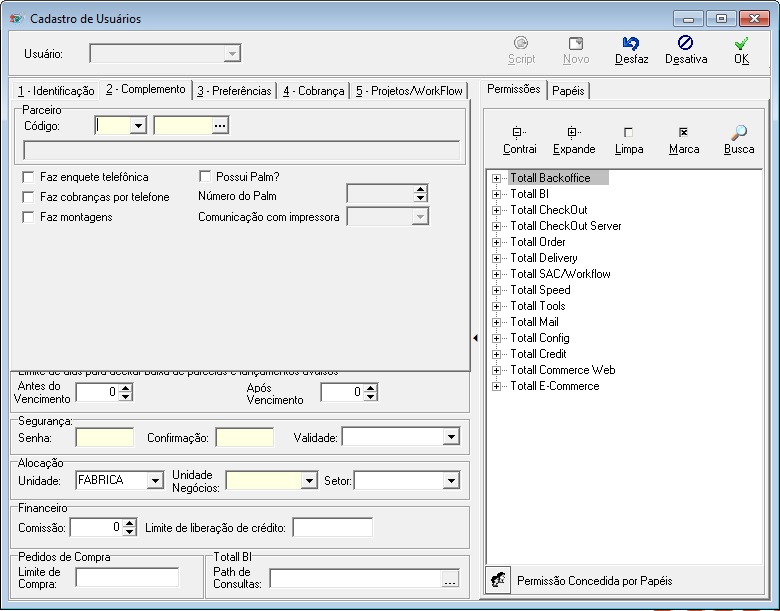Enable Faz cobranças por telefone checkbox

28,197
